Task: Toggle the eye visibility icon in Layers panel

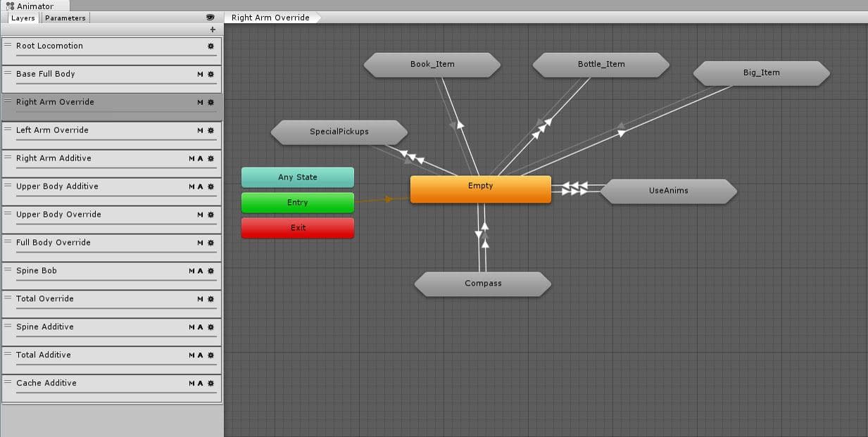Action: [210, 18]
